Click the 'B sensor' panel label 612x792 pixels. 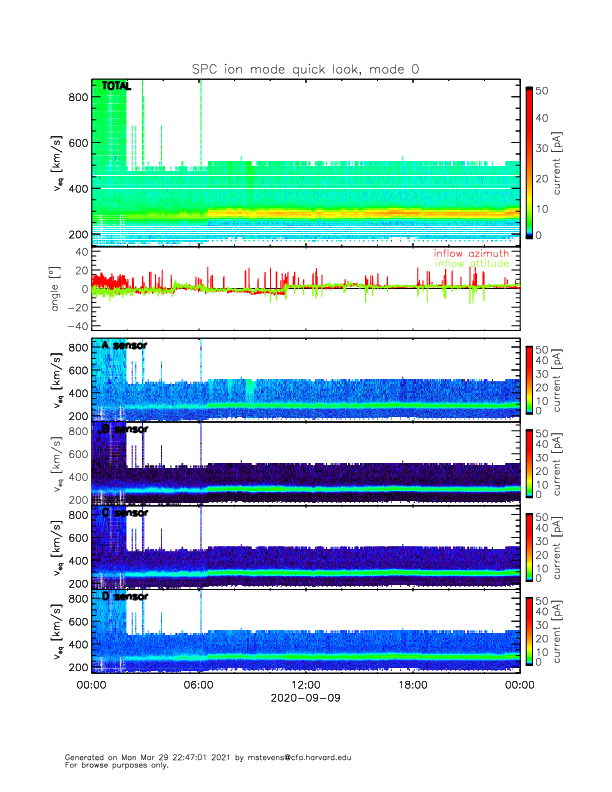click(x=123, y=430)
